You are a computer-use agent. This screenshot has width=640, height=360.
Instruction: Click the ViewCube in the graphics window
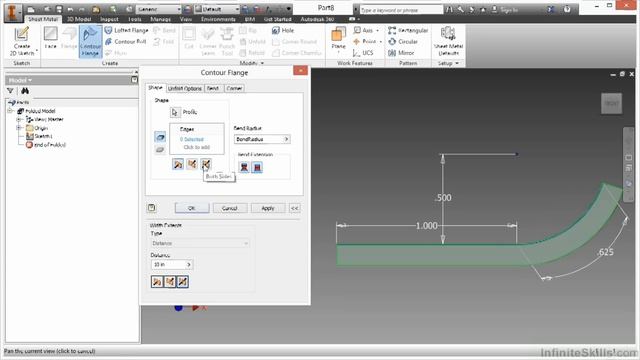[x=611, y=104]
